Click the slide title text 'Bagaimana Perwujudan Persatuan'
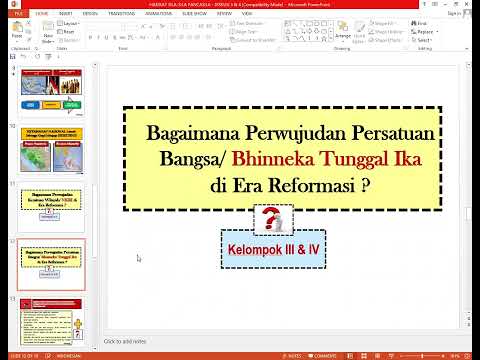This screenshot has width=480, height=360. [290, 133]
